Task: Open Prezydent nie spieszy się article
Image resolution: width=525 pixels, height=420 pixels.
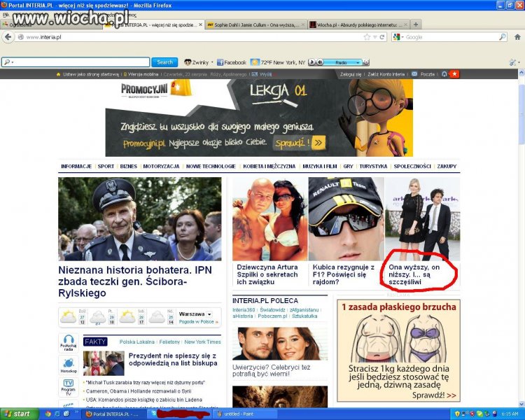Action: click(x=173, y=359)
